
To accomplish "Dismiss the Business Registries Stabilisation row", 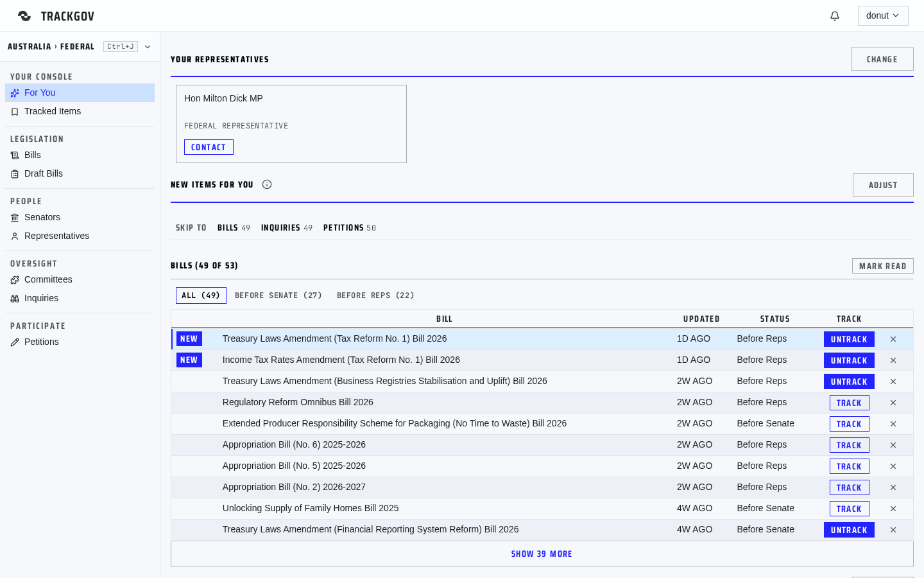I will point(893,381).
